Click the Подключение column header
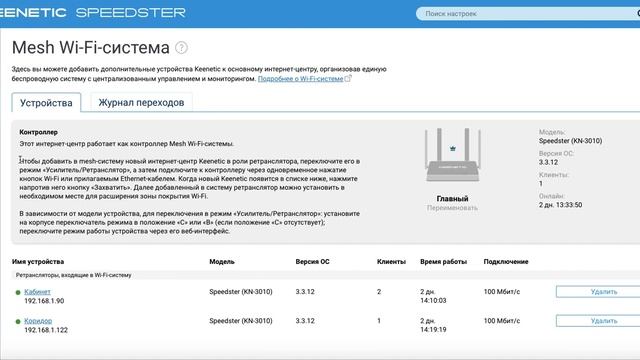 [x=506, y=262]
